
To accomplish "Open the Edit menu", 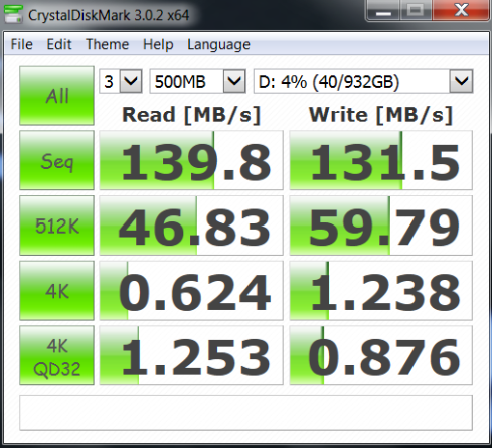I will 59,44.
